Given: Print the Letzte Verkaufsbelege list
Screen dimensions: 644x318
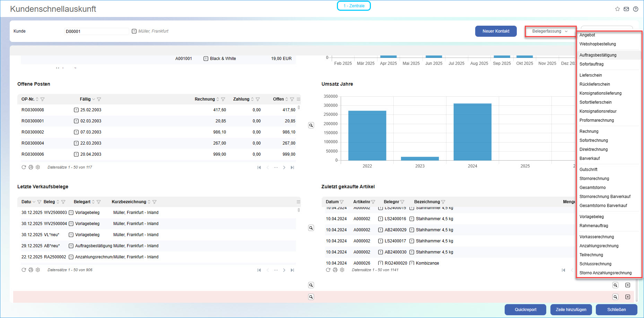Looking at the screenshot, I should pos(31,270).
